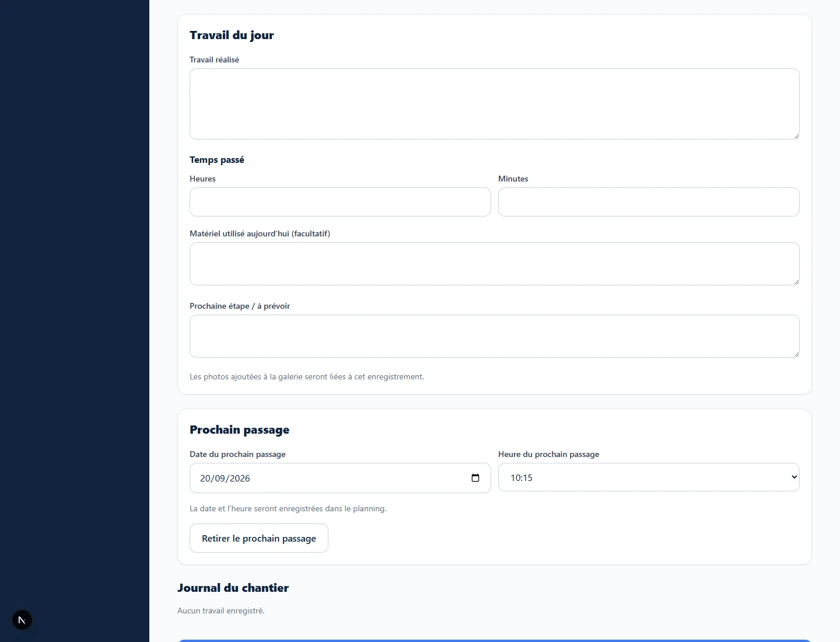Viewport: 840px width, 642px height.
Task: Select the month segment "09" in date field
Action: [x=219, y=479]
